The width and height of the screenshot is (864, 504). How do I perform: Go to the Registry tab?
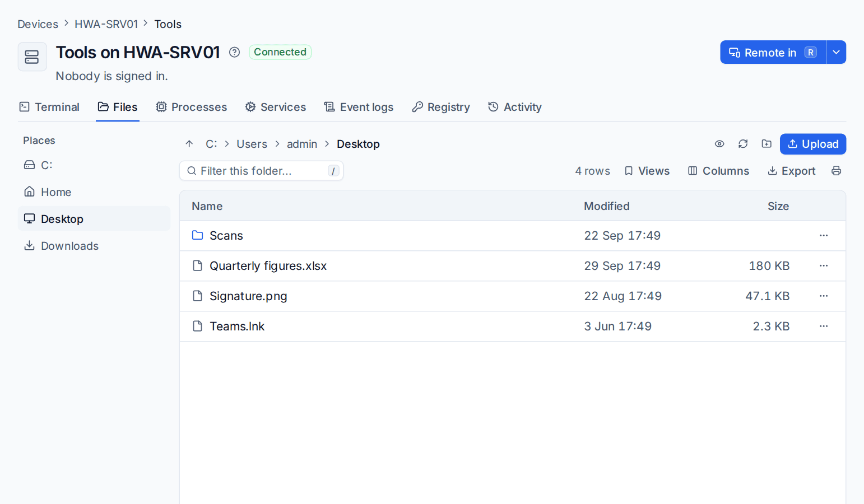pos(441,107)
